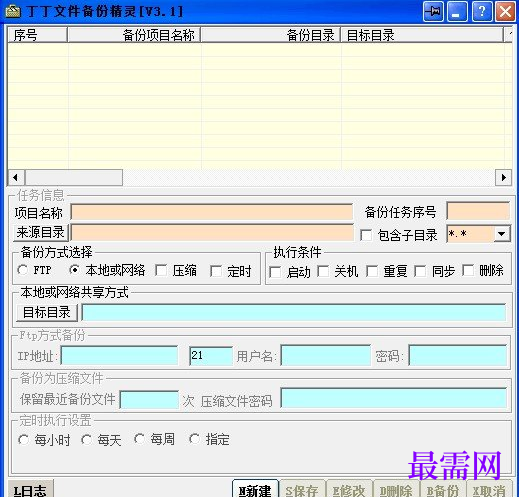Click the 来源目录 browse button

(x=41, y=232)
